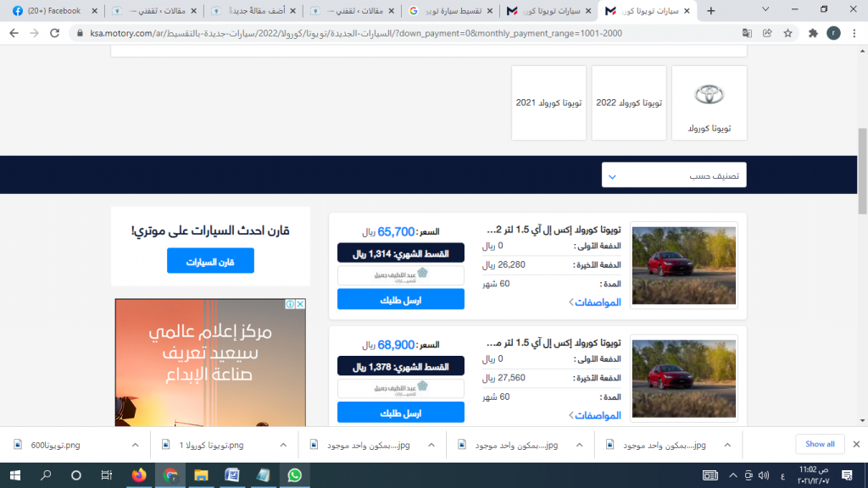The height and width of the screenshot is (488, 868).
Task: Click the Abdul Latif Jameel logo in first listing
Action: click(x=401, y=275)
